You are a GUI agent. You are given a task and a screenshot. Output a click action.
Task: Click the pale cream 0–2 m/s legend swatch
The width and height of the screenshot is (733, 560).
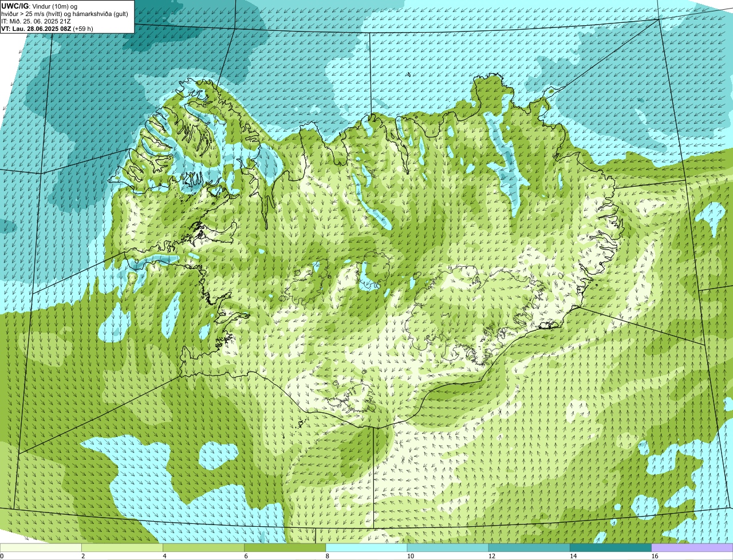pyautogui.click(x=41, y=548)
